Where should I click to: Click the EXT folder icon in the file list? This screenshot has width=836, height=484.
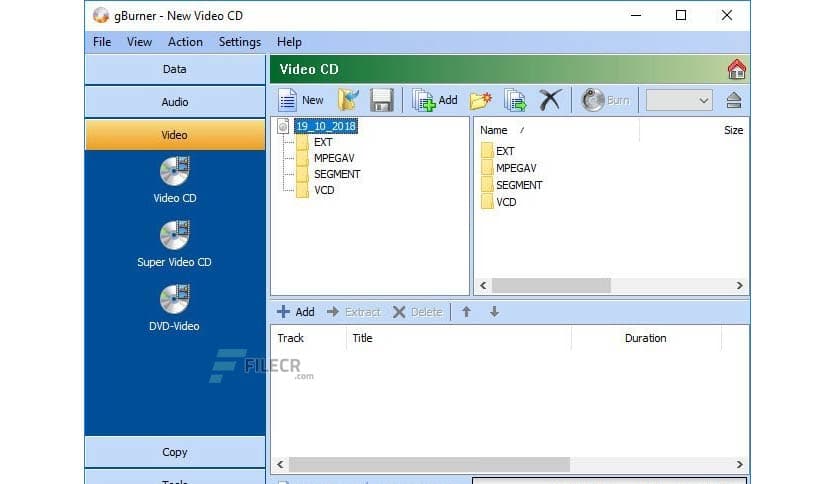coord(487,151)
